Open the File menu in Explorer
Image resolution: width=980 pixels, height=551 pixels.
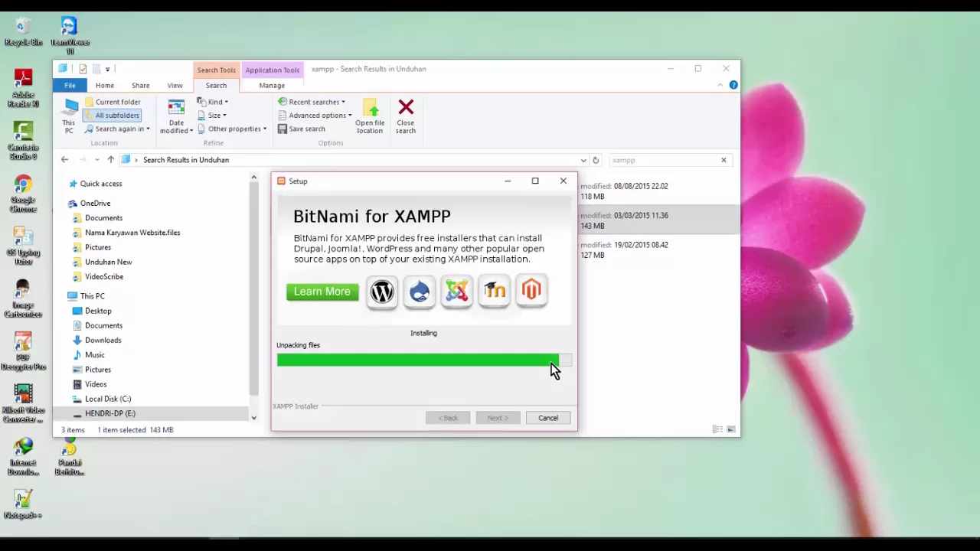click(x=70, y=86)
